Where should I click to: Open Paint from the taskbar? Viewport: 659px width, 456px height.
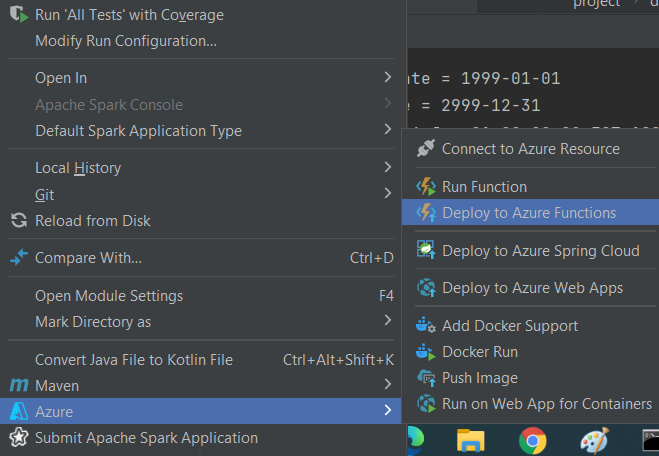(x=594, y=440)
